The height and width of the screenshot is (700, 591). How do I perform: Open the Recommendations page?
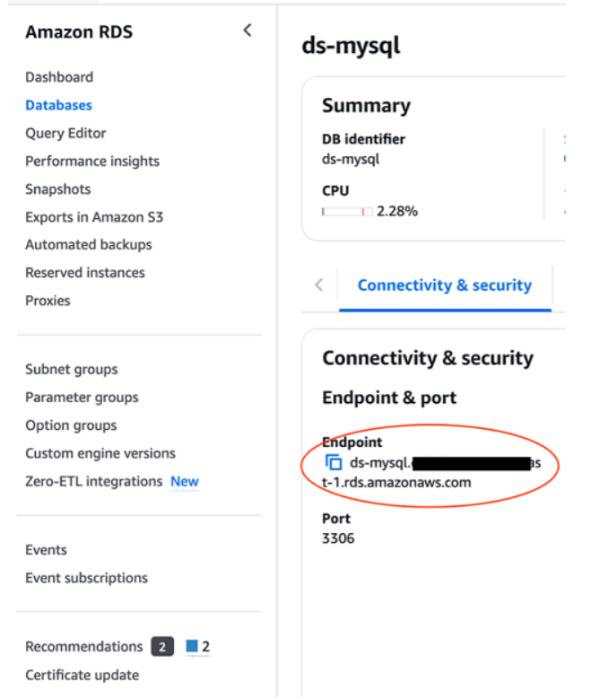[83, 647]
